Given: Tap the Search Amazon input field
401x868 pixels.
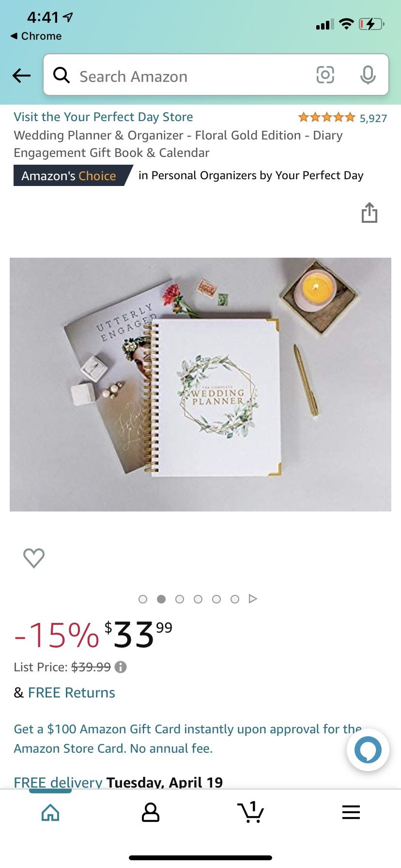Looking at the screenshot, I should pyautogui.click(x=194, y=76).
